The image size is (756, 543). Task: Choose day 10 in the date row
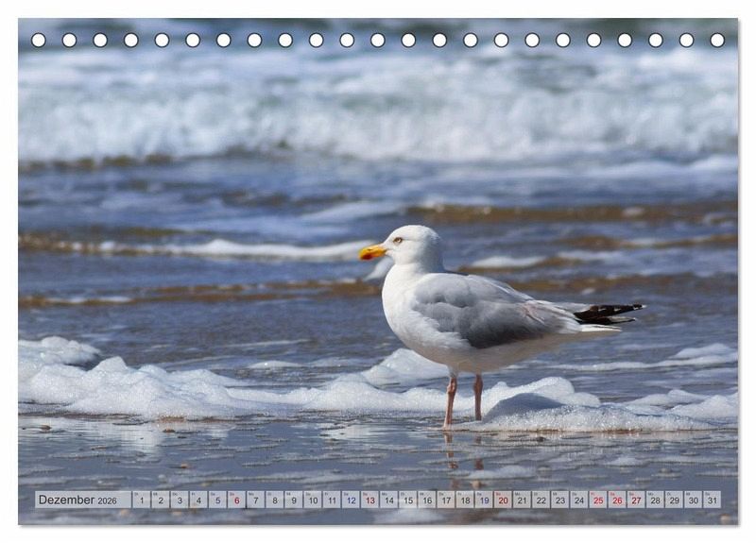click(x=313, y=500)
